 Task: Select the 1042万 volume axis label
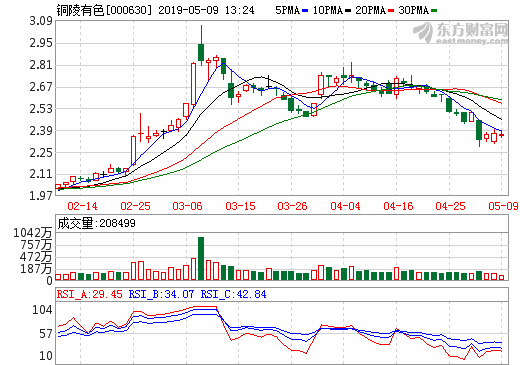(x=33, y=233)
